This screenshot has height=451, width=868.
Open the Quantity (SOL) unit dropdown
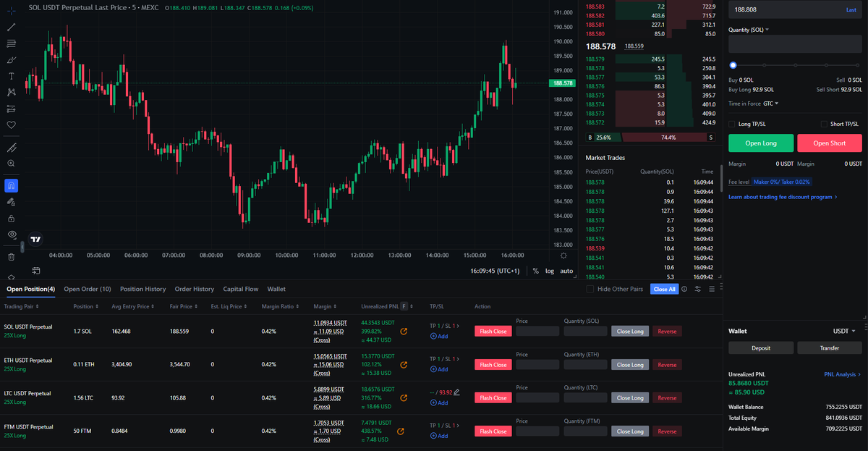[749, 30]
